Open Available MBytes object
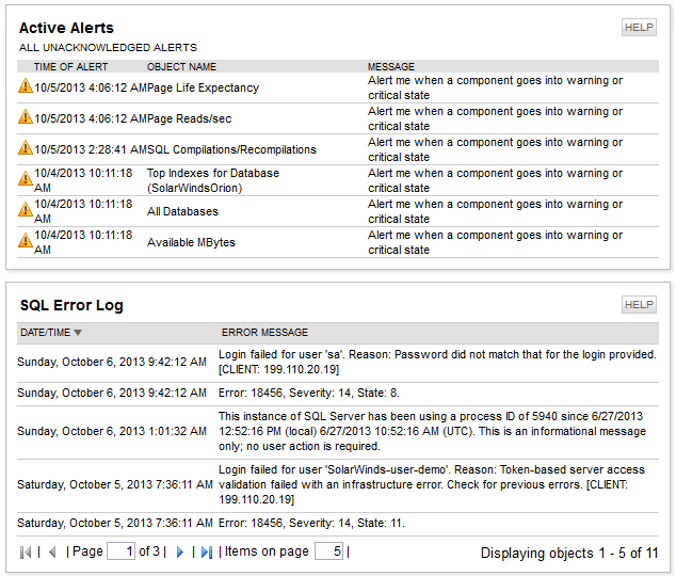 [191, 242]
